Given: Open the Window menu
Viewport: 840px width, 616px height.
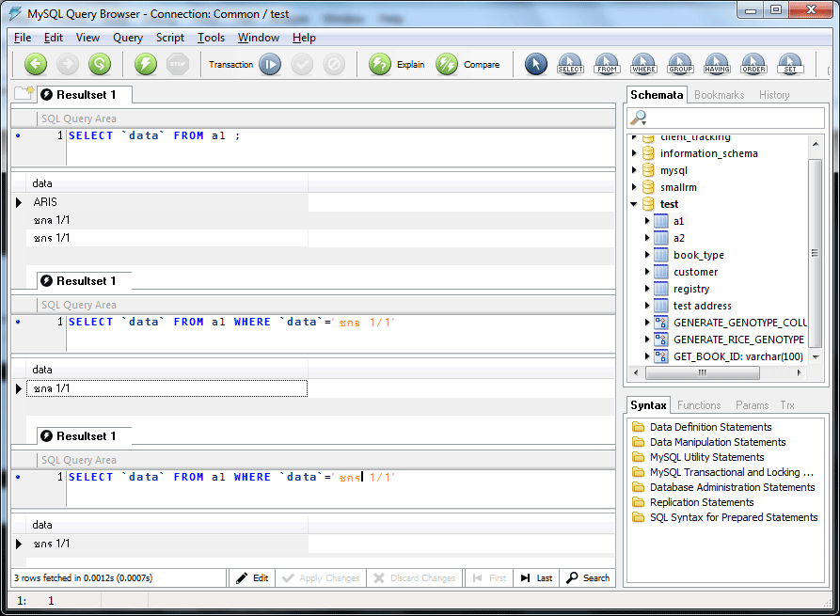Looking at the screenshot, I should point(259,38).
